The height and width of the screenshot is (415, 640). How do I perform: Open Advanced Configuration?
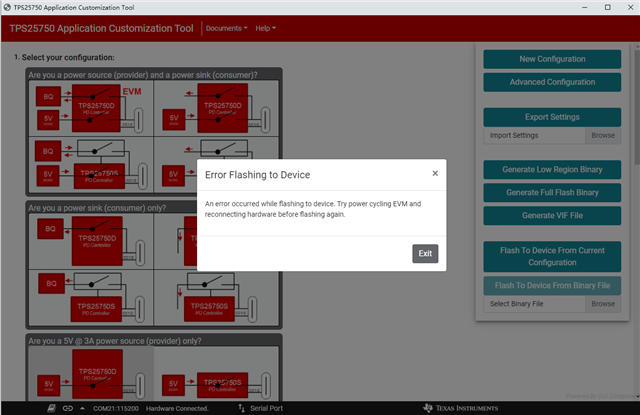point(552,82)
